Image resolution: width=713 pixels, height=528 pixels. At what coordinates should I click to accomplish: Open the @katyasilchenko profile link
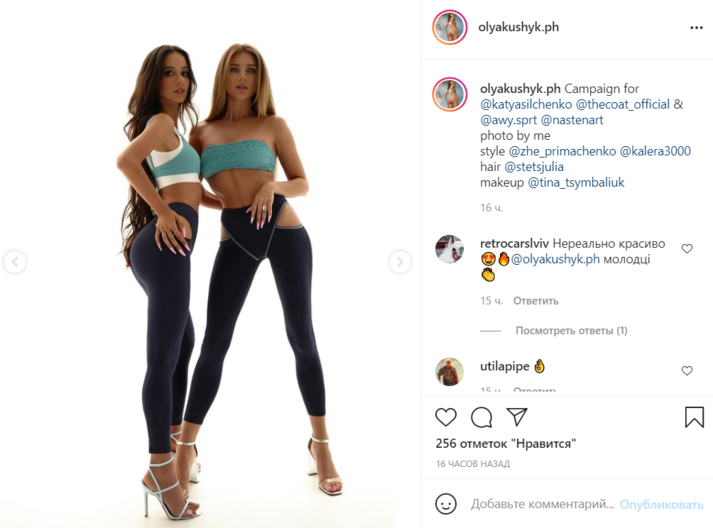point(526,104)
